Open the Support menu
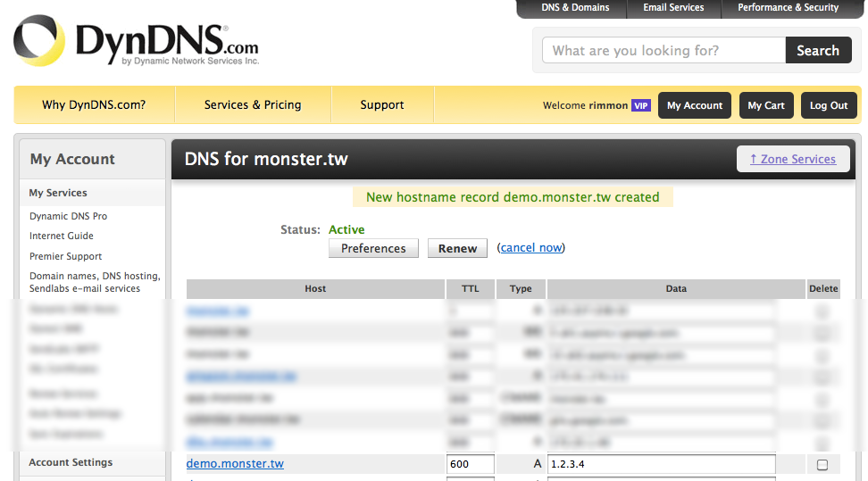868x481 pixels. click(382, 104)
